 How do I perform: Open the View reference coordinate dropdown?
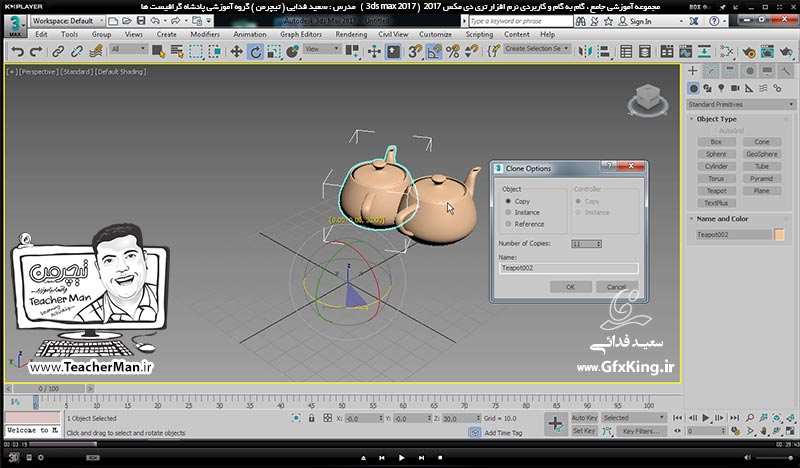pos(322,49)
